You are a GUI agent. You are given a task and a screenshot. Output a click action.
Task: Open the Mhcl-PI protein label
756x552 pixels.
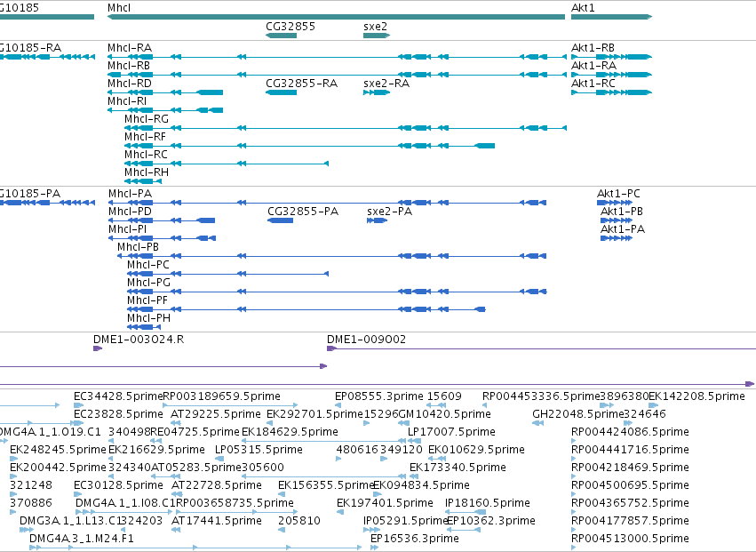(127, 229)
